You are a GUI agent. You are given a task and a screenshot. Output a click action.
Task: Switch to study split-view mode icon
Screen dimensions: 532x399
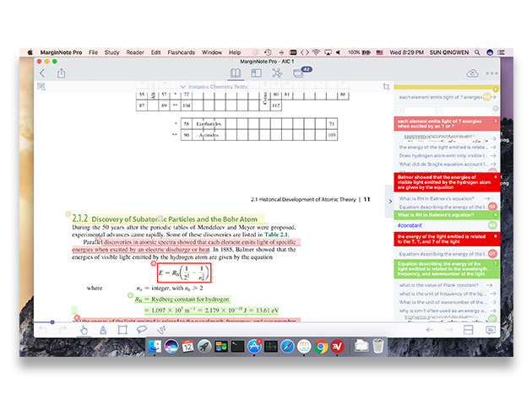tap(256, 73)
